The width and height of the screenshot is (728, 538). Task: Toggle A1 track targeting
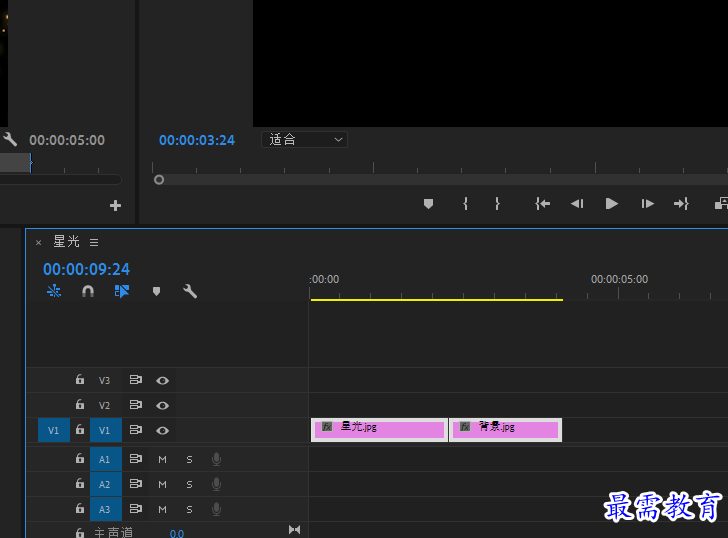pyautogui.click(x=104, y=460)
